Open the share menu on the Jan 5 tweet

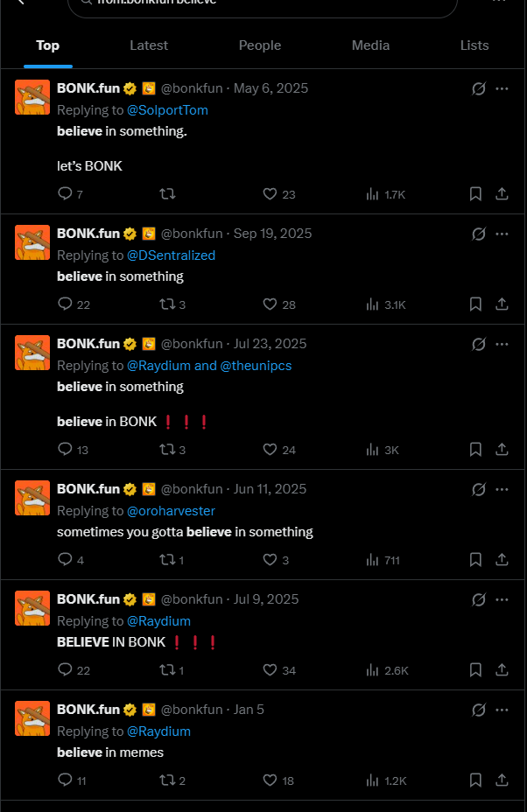coord(502,780)
